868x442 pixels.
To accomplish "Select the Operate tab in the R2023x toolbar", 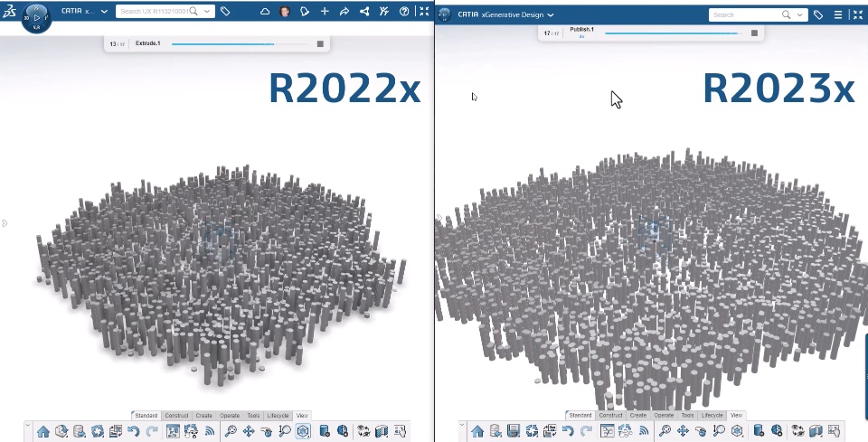I will (x=664, y=416).
